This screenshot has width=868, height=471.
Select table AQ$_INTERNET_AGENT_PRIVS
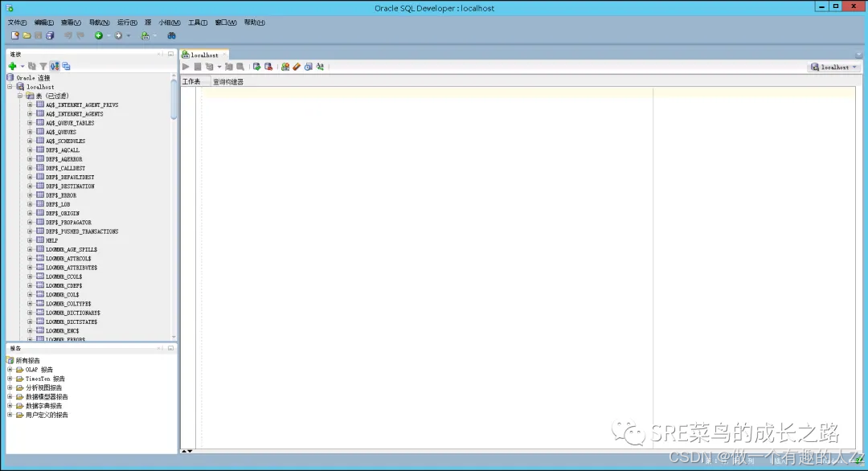(x=82, y=105)
